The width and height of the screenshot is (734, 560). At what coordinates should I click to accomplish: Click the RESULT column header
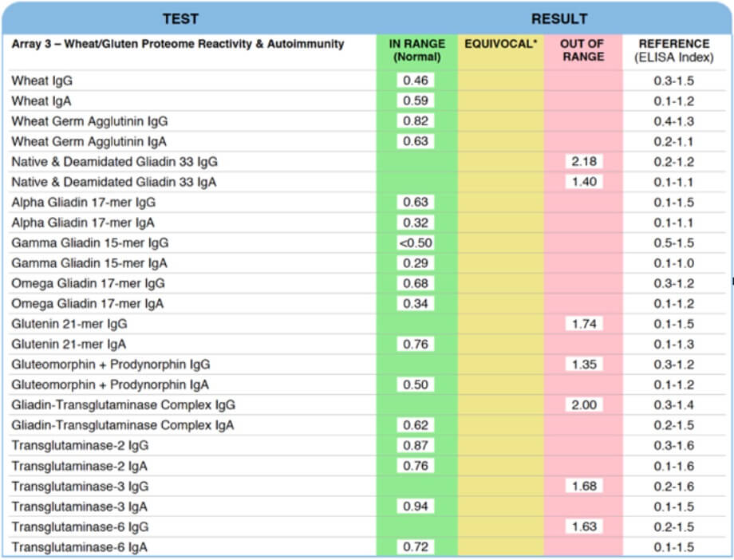coord(559,18)
